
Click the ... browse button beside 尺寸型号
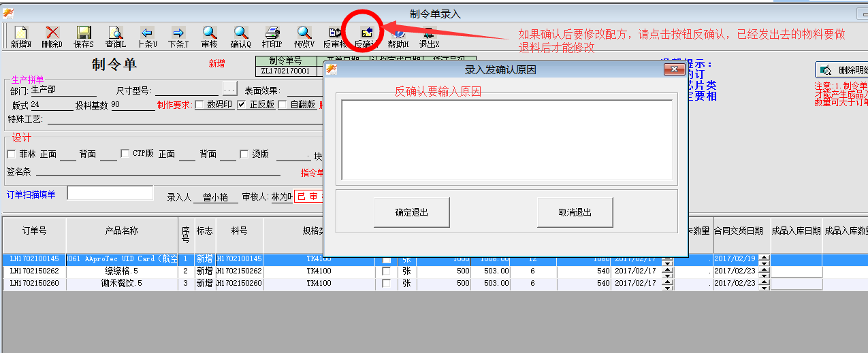pos(229,90)
